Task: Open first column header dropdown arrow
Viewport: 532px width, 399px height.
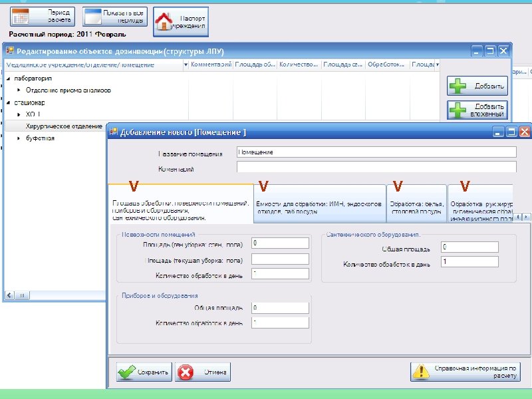Action: [186, 65]
